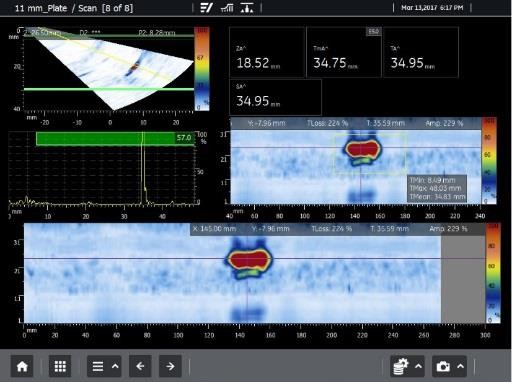Screen dimensions: 512x382
Task: Select the probe wedge icon in top bar
Action: pos(206,8)
